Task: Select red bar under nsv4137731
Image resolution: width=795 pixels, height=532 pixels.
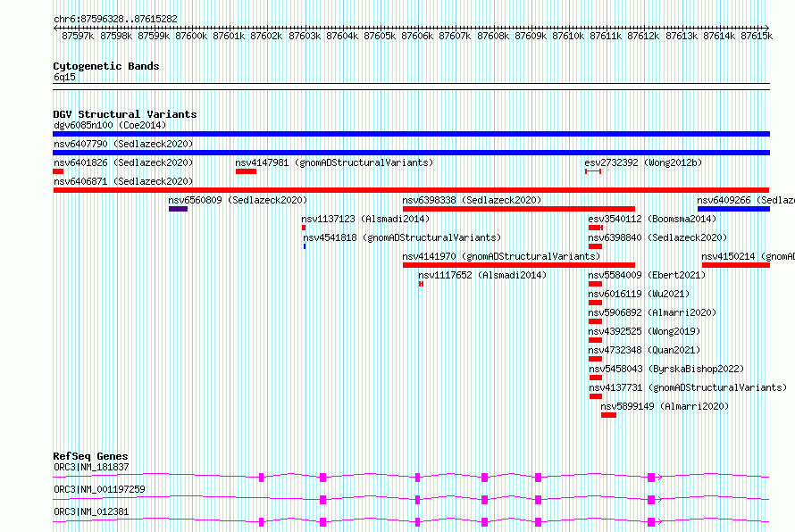Action: tap(596, 396)
